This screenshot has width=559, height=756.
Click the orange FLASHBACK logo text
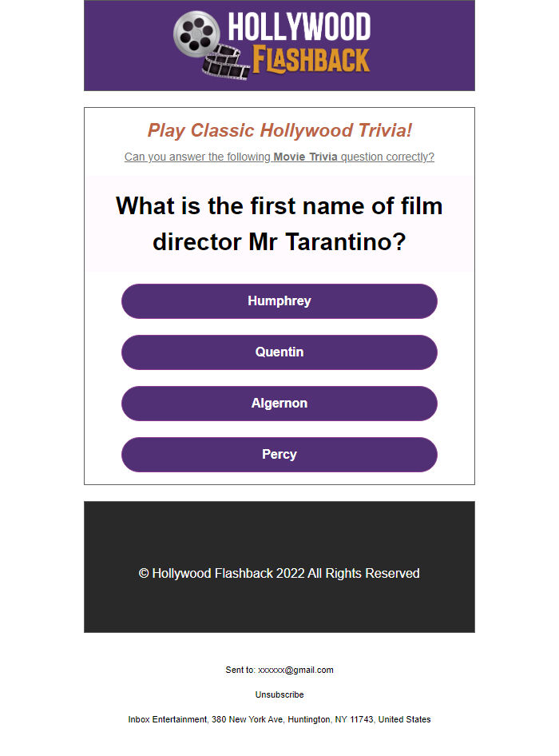coord(311,60)
